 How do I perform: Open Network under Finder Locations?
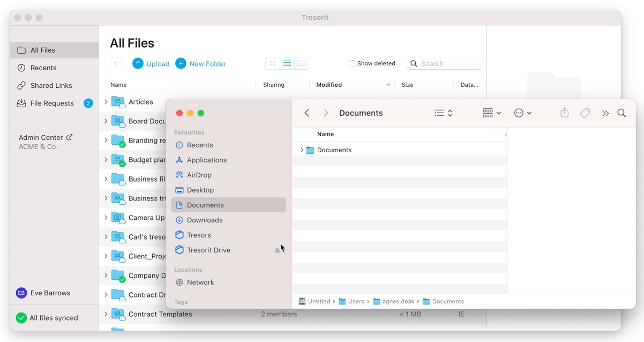(228, 282)
